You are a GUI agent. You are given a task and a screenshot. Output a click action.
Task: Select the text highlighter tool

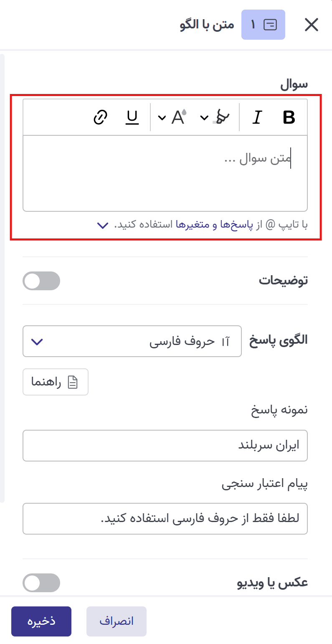tap(222, 117)
